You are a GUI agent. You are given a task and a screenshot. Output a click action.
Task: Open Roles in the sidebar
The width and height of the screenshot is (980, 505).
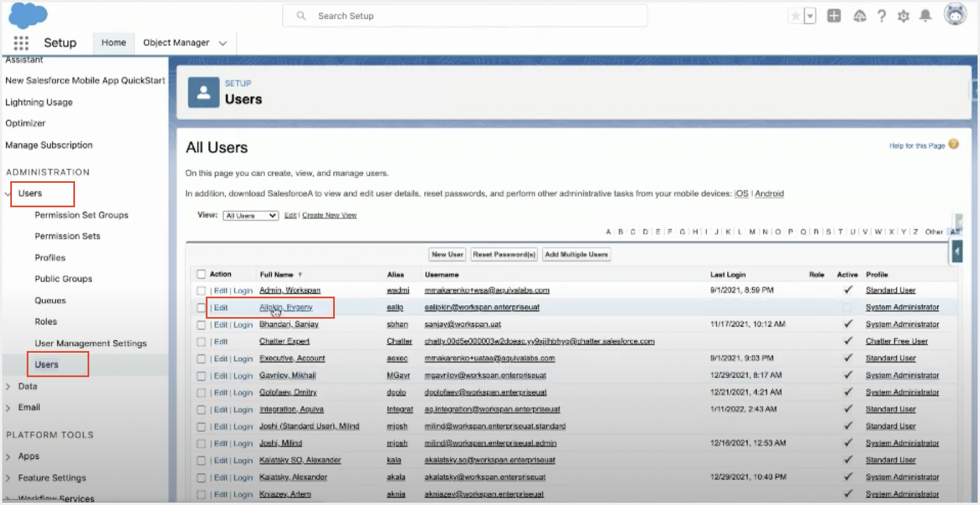[x=45, y=322]
